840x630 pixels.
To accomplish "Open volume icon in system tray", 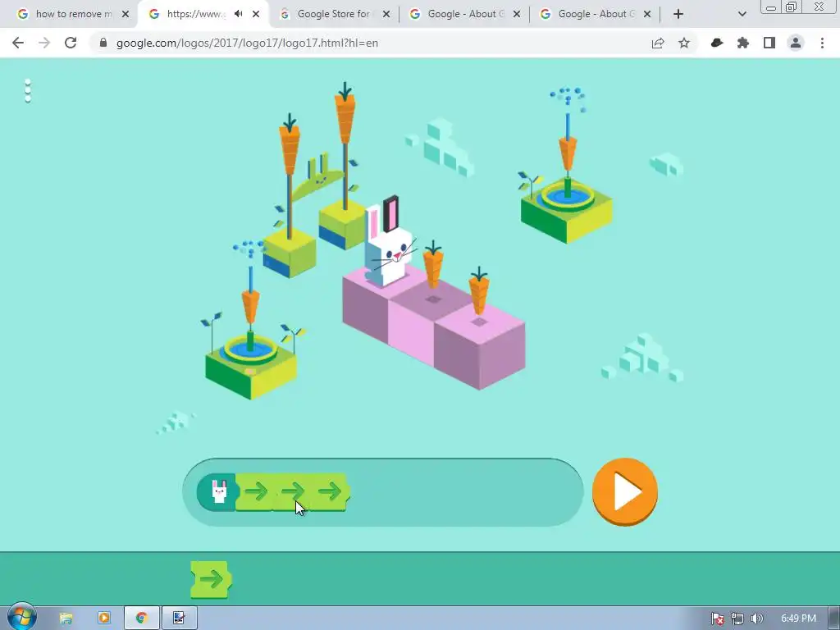I will coord(756,619).
